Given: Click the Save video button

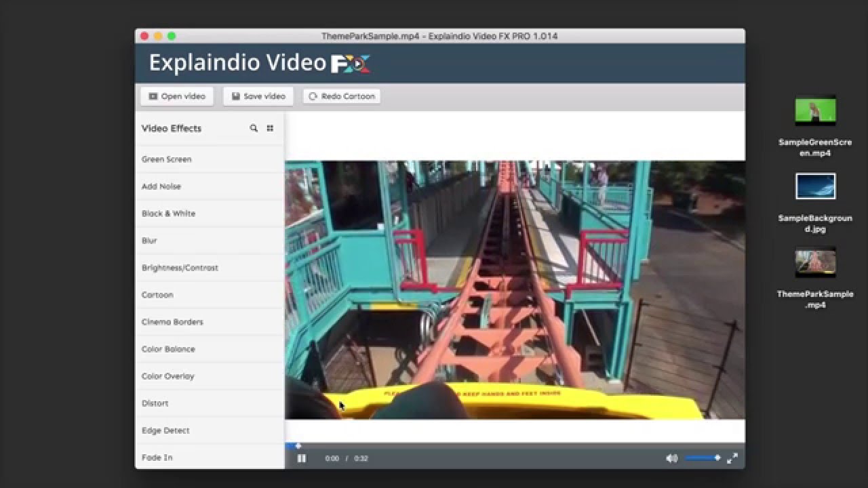Looking at the screenshot, I should (x=258, y=96).
